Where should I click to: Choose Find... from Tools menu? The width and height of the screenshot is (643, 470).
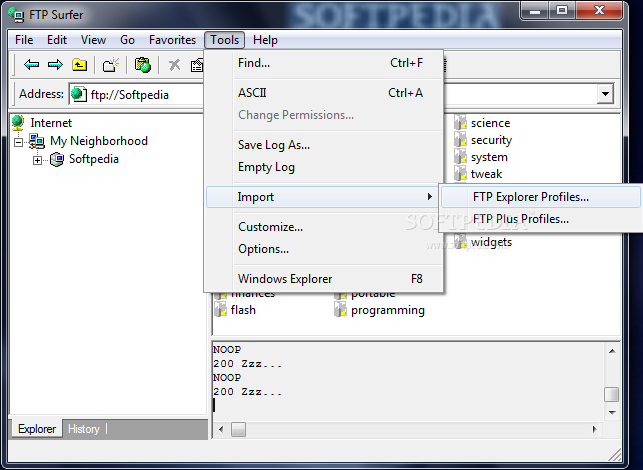point(323,63)
